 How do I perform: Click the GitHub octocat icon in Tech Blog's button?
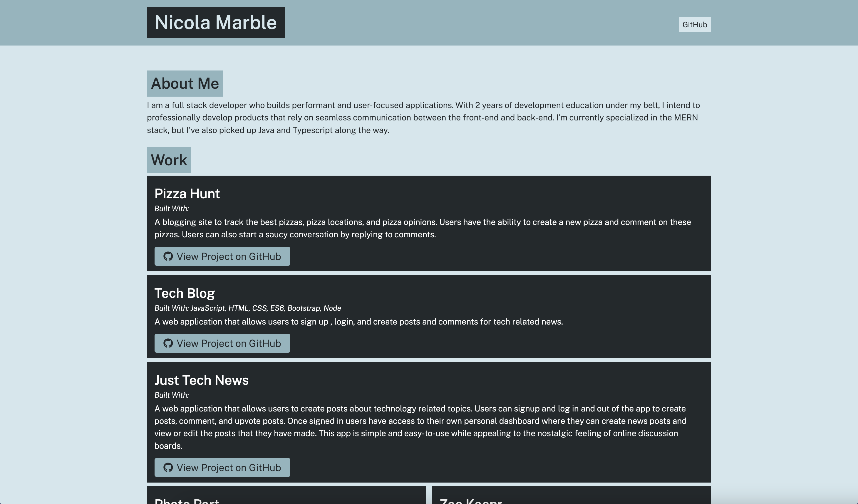[168, 343]
